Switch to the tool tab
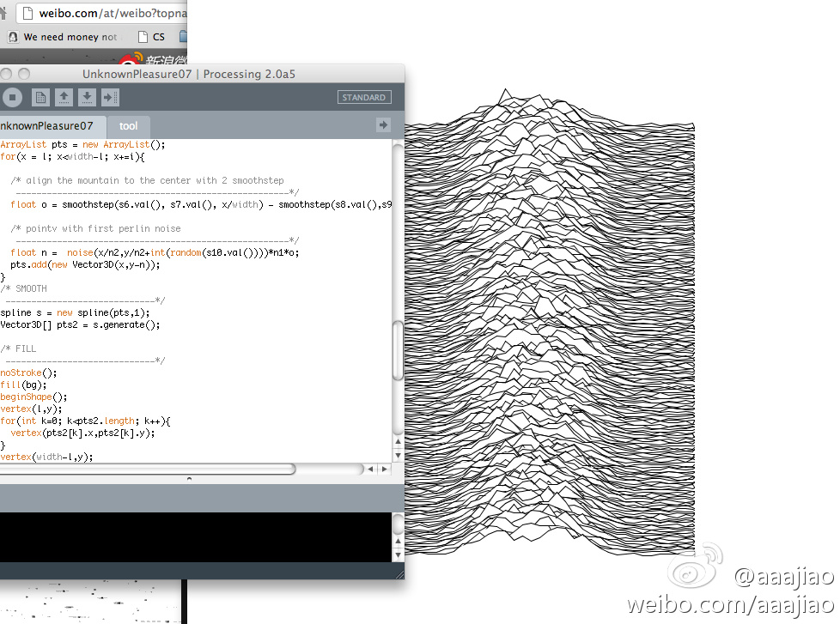Viewport: 840px width, 624px height. click(x=128, y=126)
